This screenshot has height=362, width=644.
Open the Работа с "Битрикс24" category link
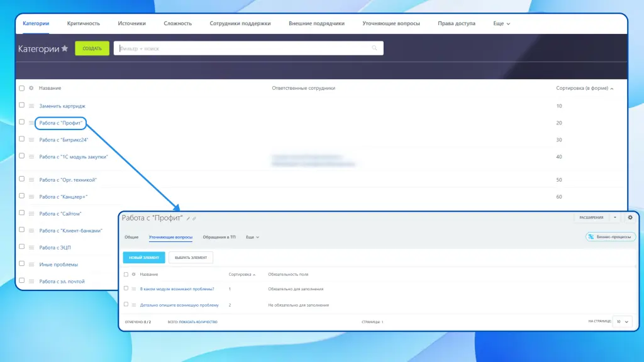point(64,140)
